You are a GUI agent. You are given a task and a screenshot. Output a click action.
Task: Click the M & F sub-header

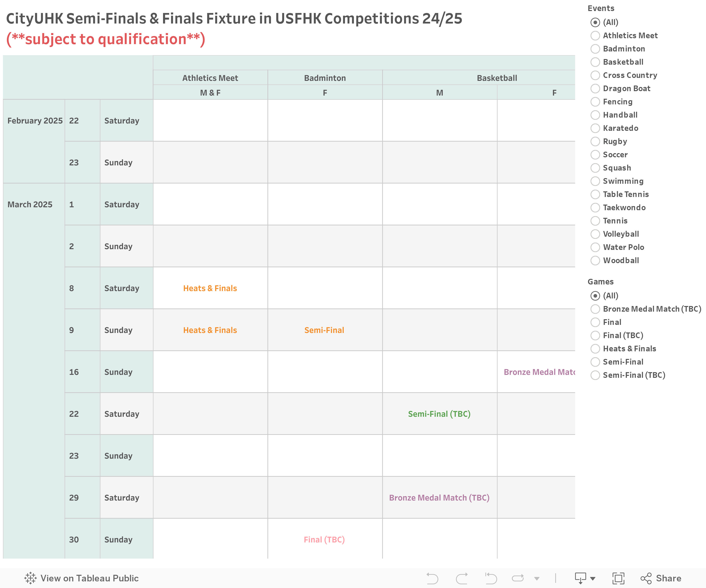(x=211, y=93)
